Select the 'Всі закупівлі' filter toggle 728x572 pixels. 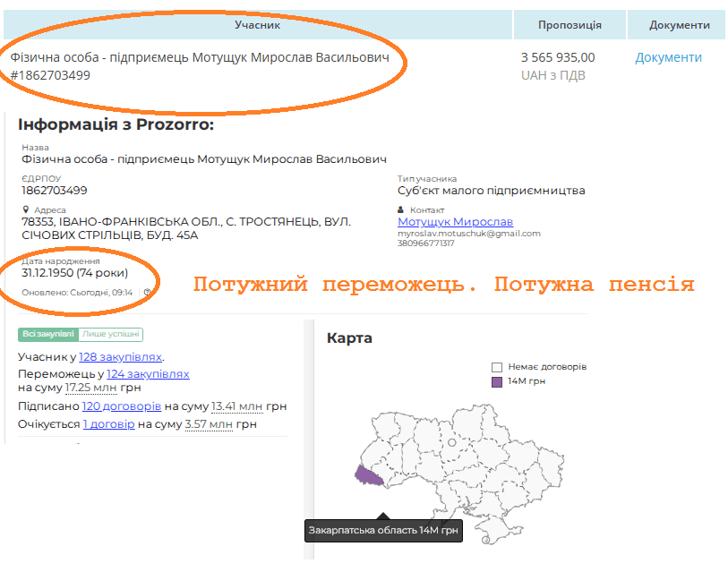[x=48, y=334]
